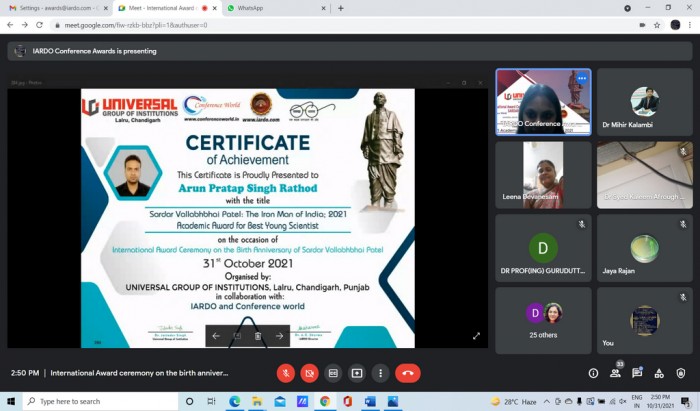Unmute the microphone in Meet
The width and height of the screenshot is (700, 411).
pos(286,373)
